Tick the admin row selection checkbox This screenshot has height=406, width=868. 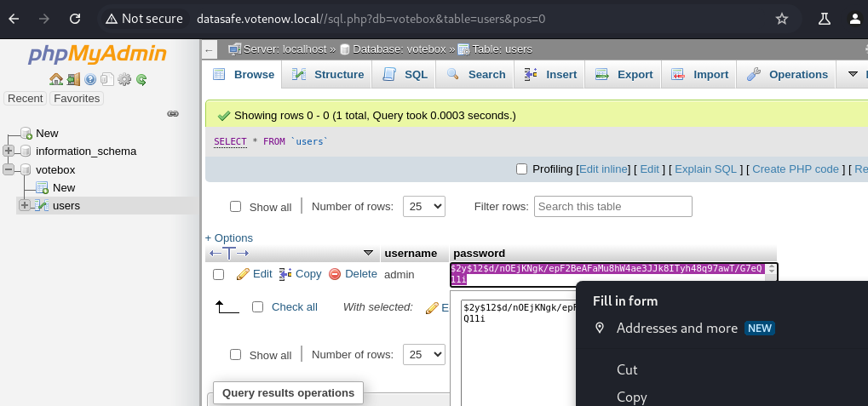tap(219, 274)
